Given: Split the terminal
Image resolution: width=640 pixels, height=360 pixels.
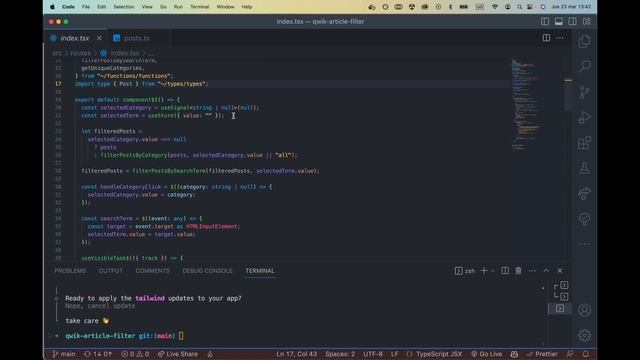Looking at the screenshot, I should coord(505,271).
